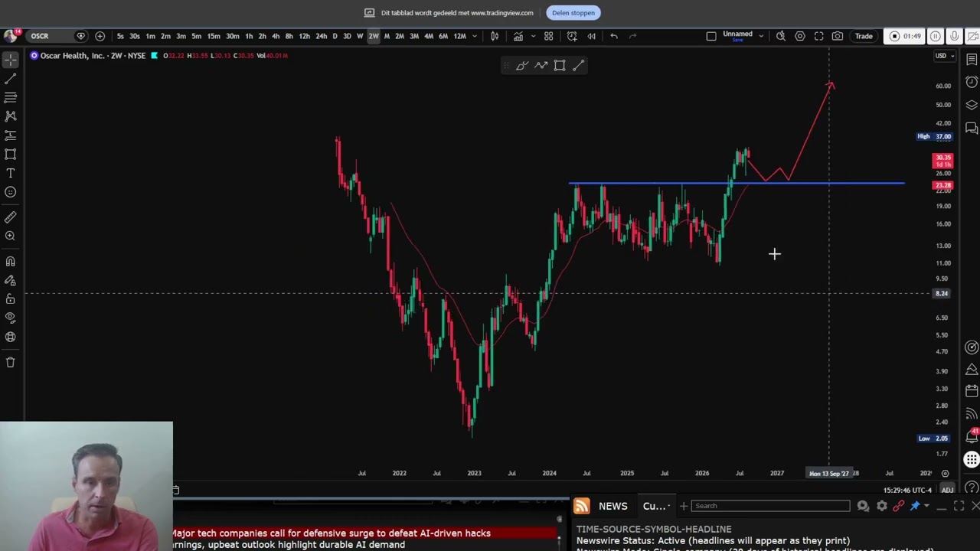980x551 pixels.
Task: Pick the brush tool in floating toolbar
Action: [522, 66]
